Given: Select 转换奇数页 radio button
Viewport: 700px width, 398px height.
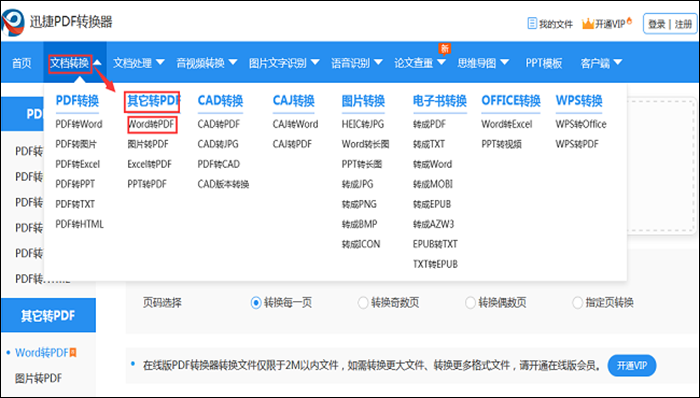Looking at the screenshot, I should 363,303.
